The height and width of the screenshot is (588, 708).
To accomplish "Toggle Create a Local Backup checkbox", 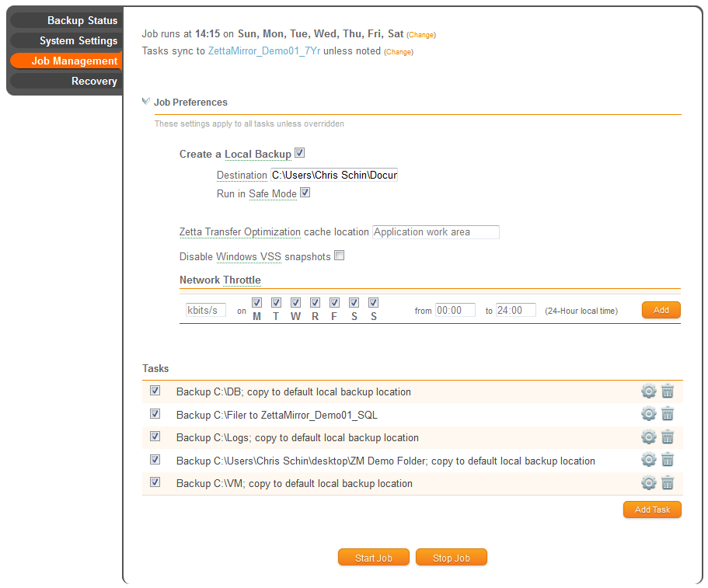I will point(300,153).
